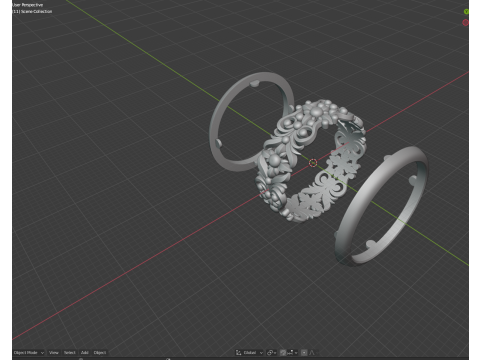Toggle the snap magnet icon

coord(283,352)
